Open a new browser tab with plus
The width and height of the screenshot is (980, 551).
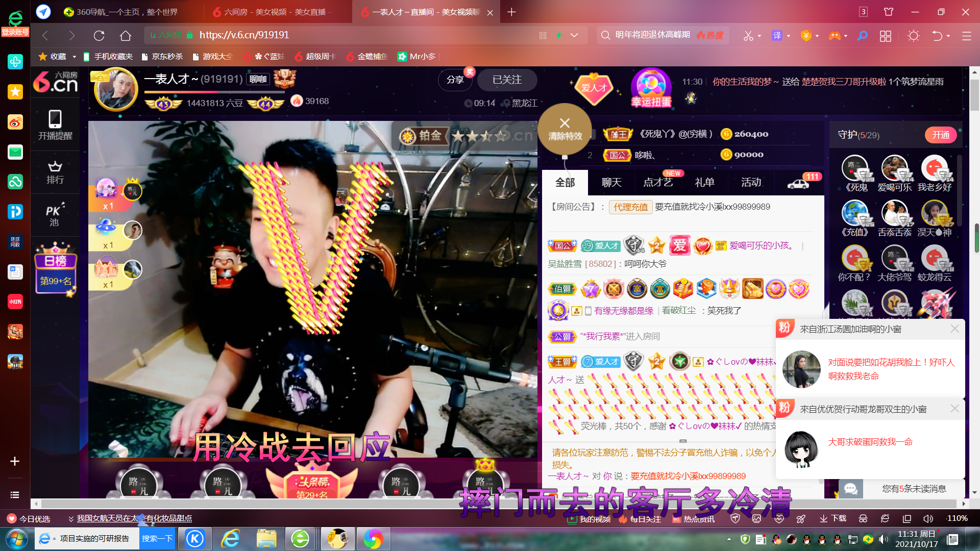(511, 12)
